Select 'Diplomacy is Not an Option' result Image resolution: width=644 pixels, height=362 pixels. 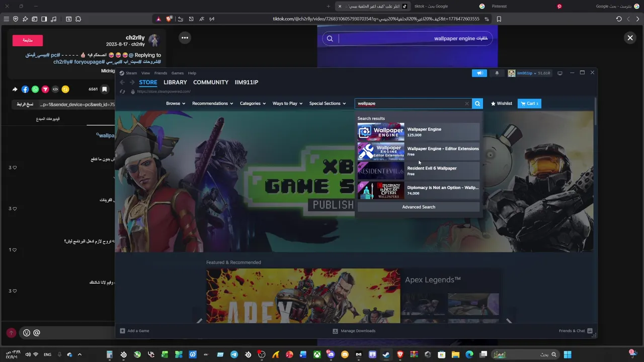(418, 191)
